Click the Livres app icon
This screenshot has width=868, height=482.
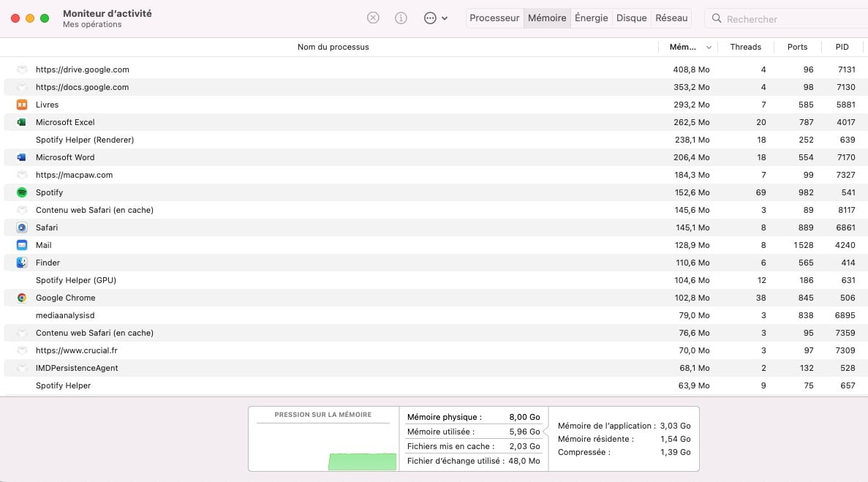pyautogui.click(x=22, y=105)
